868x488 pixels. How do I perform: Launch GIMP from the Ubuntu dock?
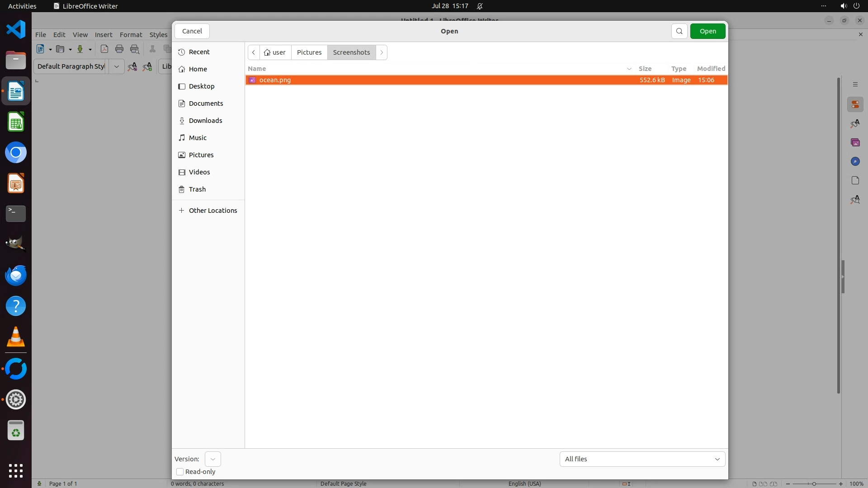click(x=16, y=244)
